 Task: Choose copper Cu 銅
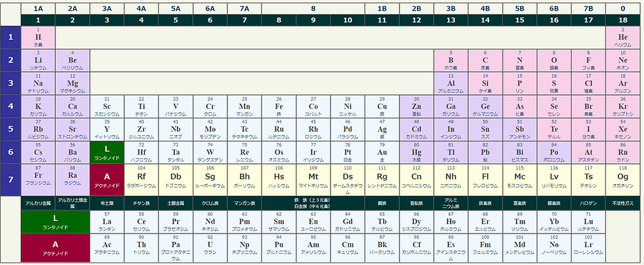coord(382,107)
